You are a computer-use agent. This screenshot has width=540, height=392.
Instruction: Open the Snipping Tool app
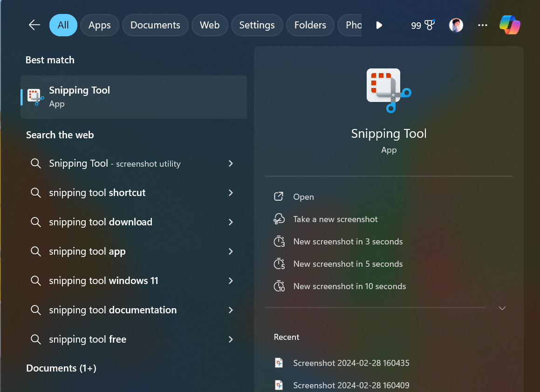tap(303, 197)
